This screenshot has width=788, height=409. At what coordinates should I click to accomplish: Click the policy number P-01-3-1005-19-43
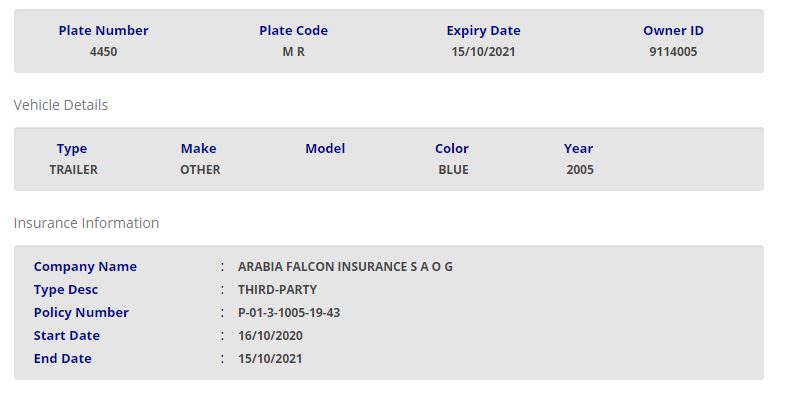pos(289,313)
